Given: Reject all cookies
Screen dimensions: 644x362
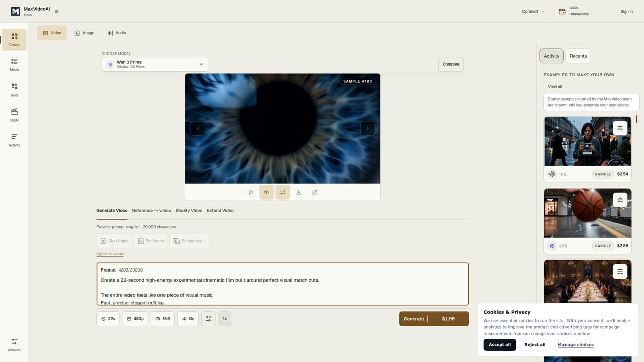Looking at the screenshot, I should (535, 345).
